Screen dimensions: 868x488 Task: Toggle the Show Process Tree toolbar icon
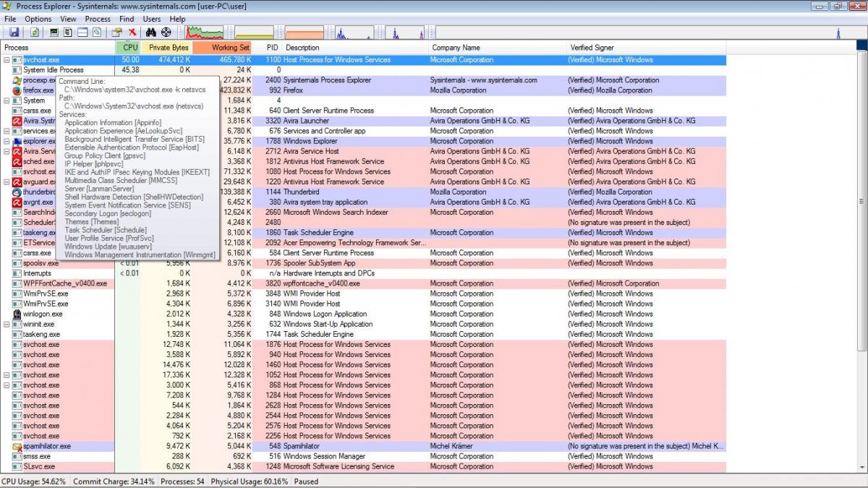68,33
